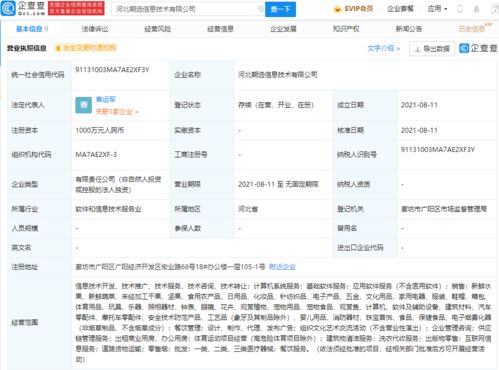
Task: Select the taxpayer ID value under 纳税人识别号
Action: (x=438, y=150)
